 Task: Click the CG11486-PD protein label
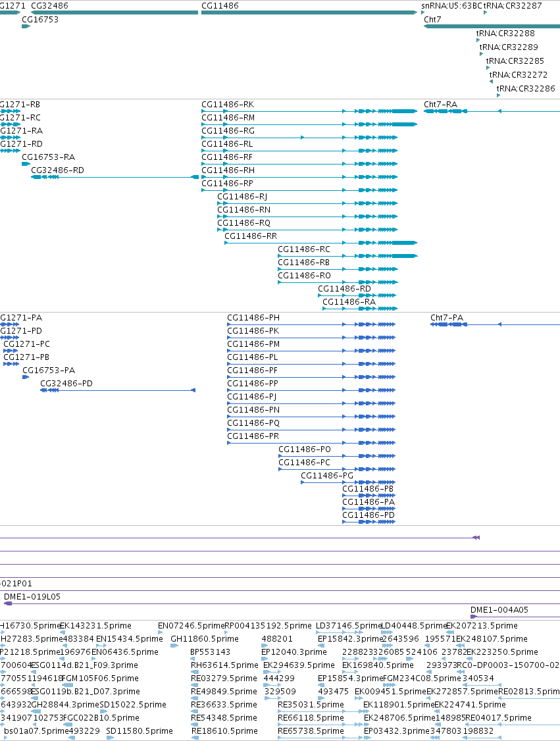(x=369, y=516)
